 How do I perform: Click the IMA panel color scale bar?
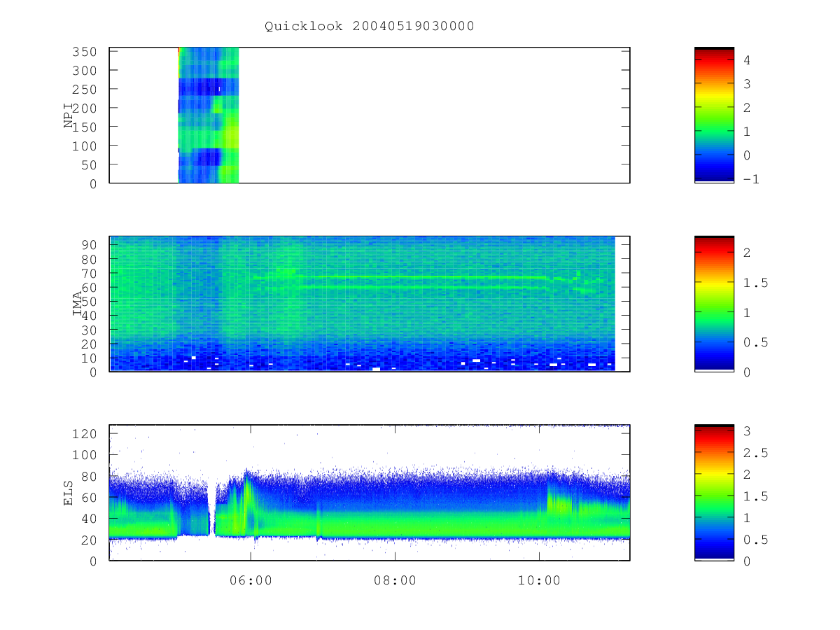click(x=714, y=304)
